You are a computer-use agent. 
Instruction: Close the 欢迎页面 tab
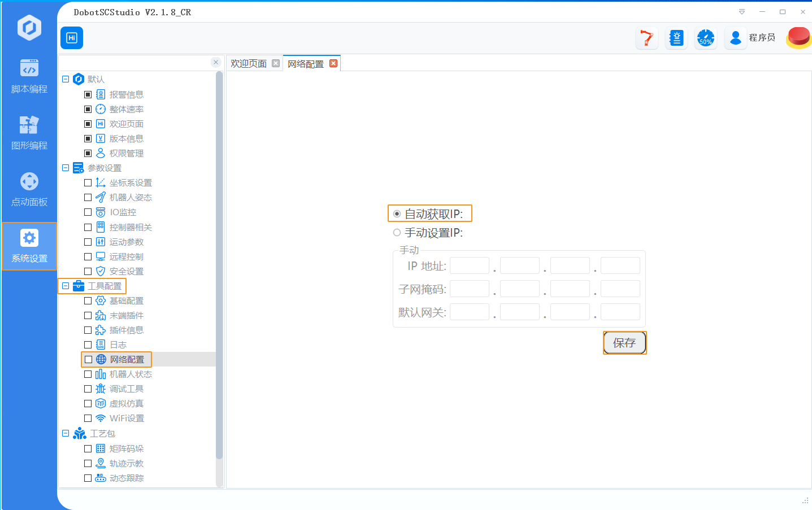point(276,63)
